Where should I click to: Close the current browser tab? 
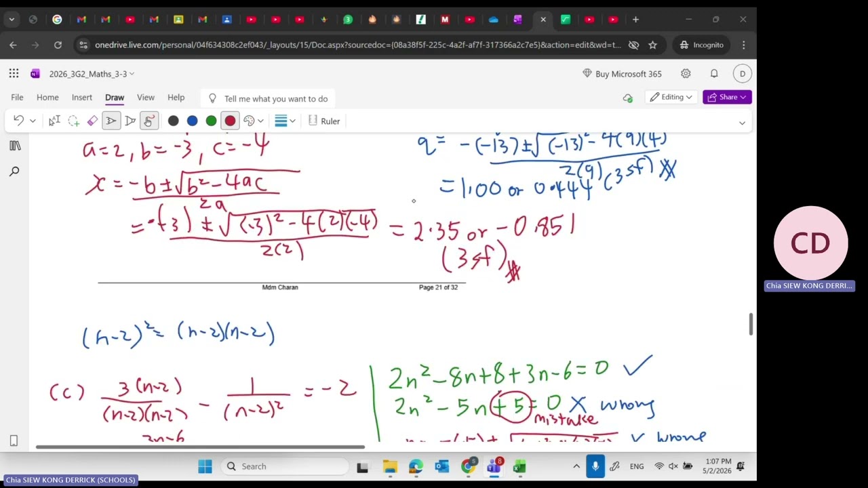coord(543,20)
